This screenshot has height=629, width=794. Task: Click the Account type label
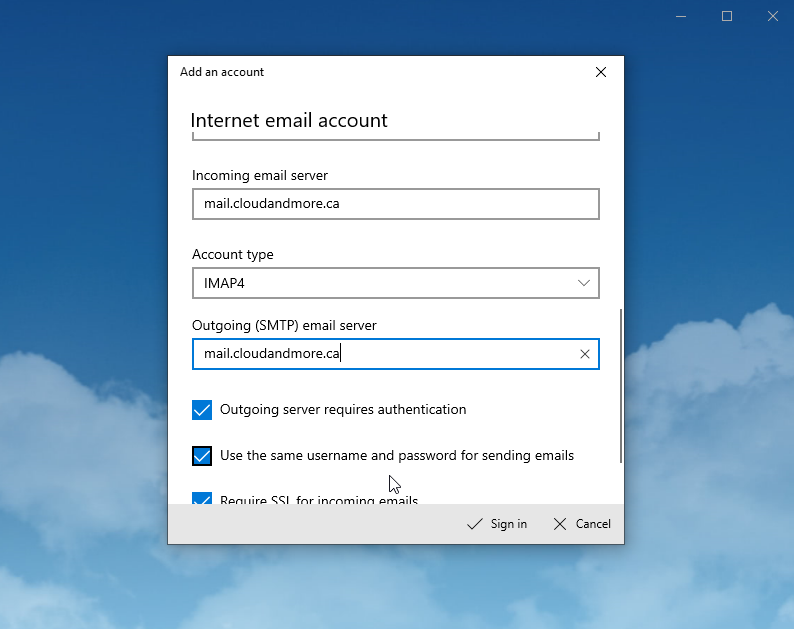point(232,254)
